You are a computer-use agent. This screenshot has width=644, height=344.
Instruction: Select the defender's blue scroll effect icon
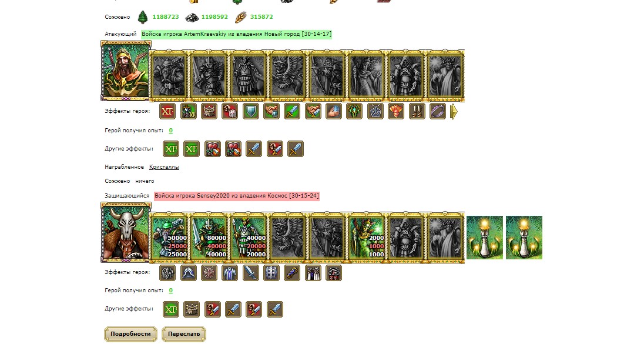[292, 273]
